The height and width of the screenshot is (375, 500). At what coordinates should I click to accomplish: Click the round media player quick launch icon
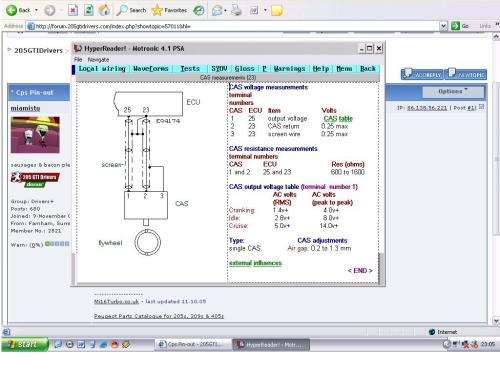click(70, 344)
